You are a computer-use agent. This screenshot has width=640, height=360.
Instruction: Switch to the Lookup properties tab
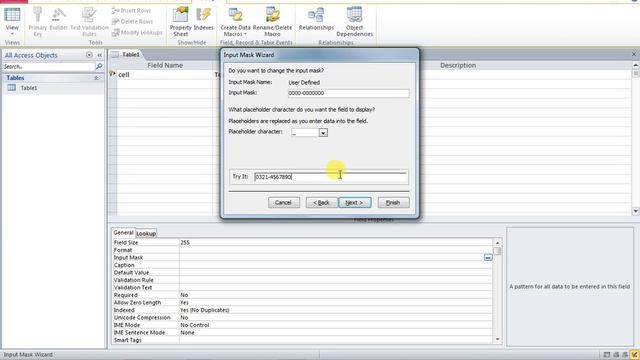tap(146, 233)
